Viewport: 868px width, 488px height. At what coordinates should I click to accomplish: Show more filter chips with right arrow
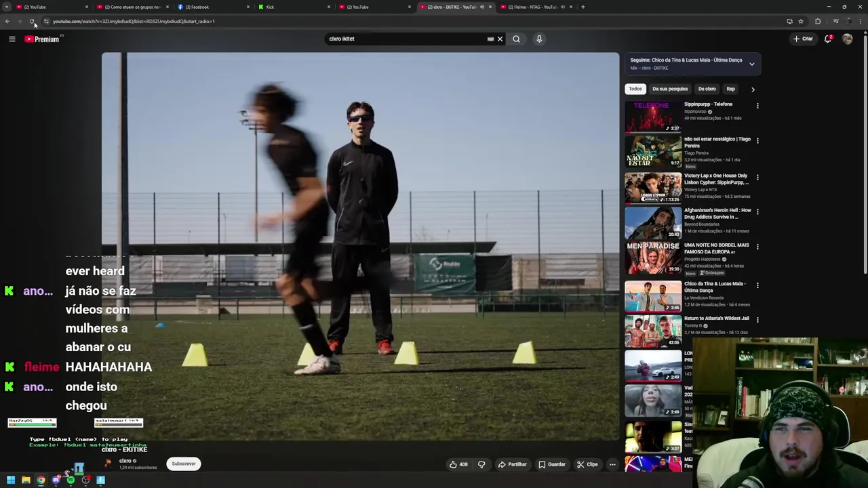(x=753, y=89)
